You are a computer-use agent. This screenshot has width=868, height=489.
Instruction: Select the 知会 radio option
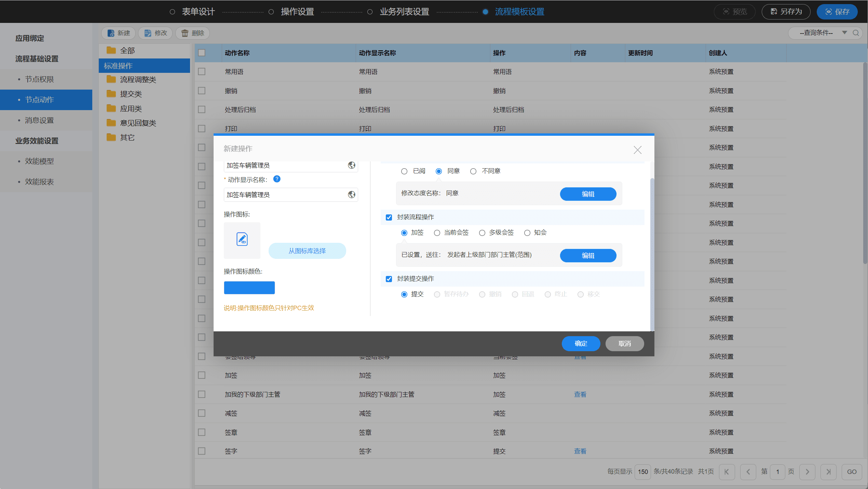[527, 233]
